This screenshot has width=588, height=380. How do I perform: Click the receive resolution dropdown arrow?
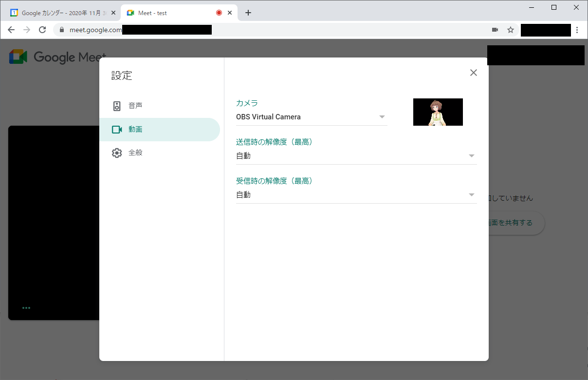471,195
